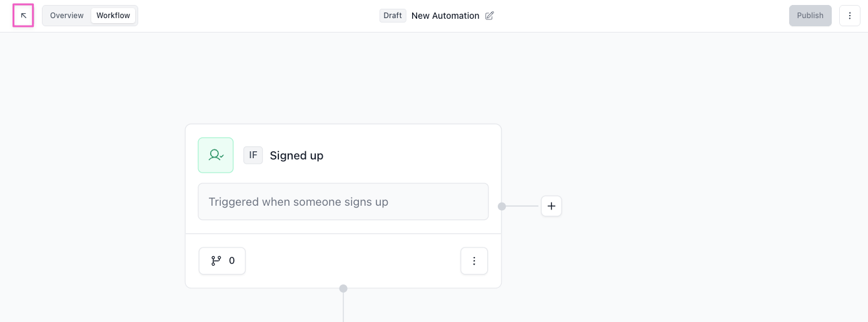
Task: Open the branch count button showing 0
Action: tap(222, 261)
